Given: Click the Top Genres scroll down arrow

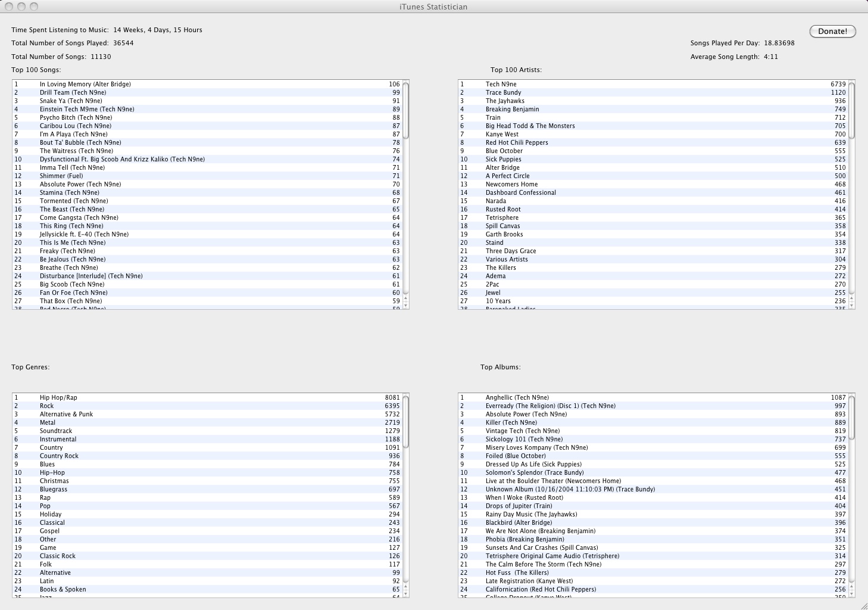Looking at the screenshot, I should [x=405, y=594].
